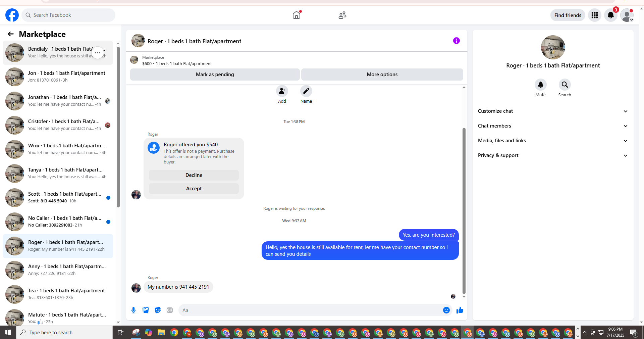
Task: Open the account profile avatar menu
Action: click(x=627, y=15)
